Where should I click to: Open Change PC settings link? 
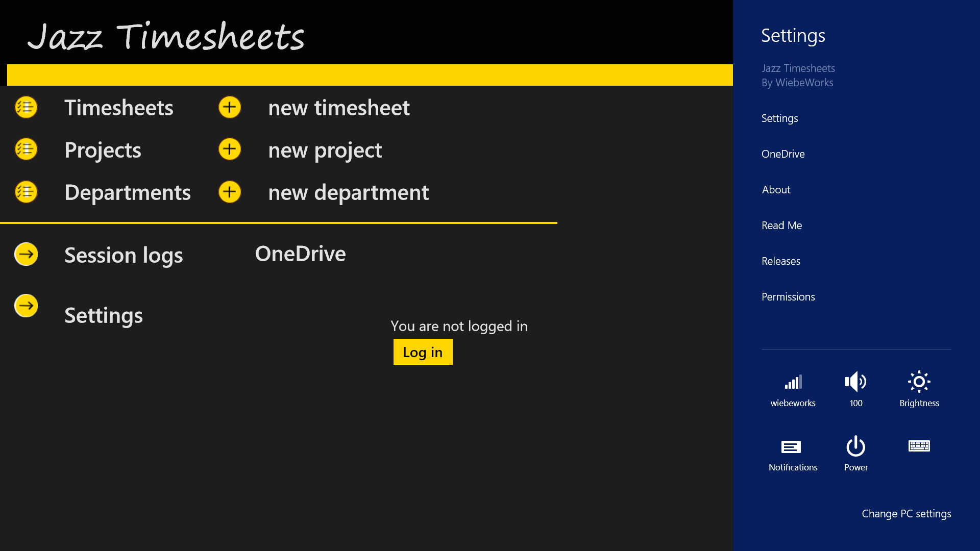906,514
